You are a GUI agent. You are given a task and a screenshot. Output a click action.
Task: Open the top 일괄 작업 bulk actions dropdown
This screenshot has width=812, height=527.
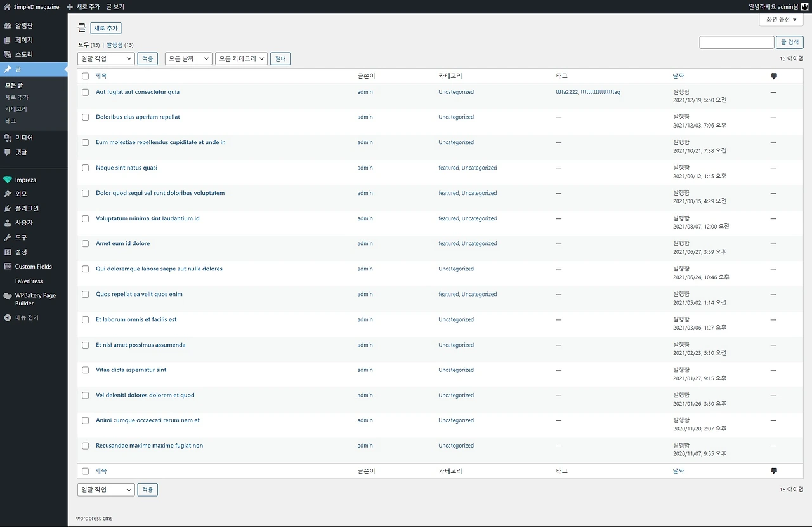106,58
